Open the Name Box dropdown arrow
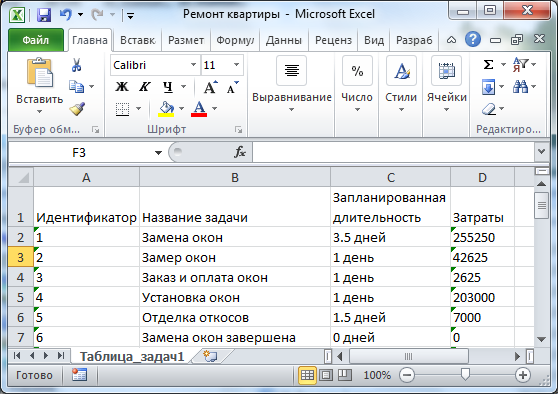This screenshot has height=394, width=558. tap(158, 153)
